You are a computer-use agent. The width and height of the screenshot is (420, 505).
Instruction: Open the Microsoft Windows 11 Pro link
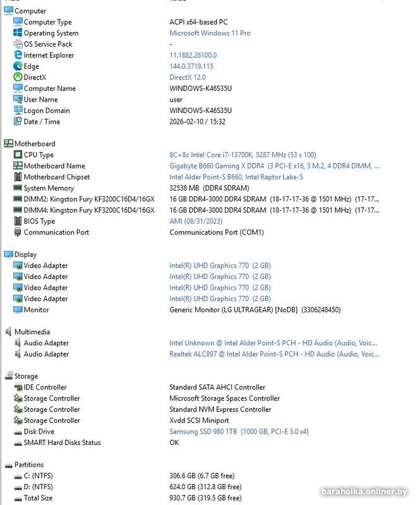point(210,33)
